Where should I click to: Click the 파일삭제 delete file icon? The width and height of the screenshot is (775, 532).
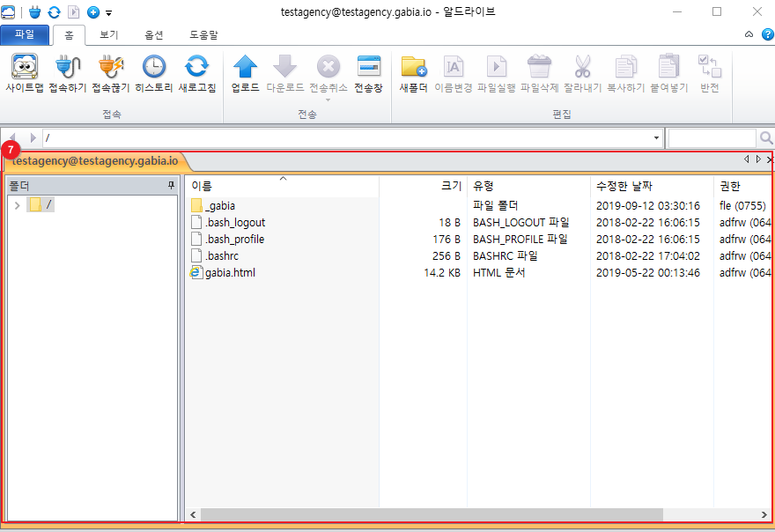click(x=539, y=73)
